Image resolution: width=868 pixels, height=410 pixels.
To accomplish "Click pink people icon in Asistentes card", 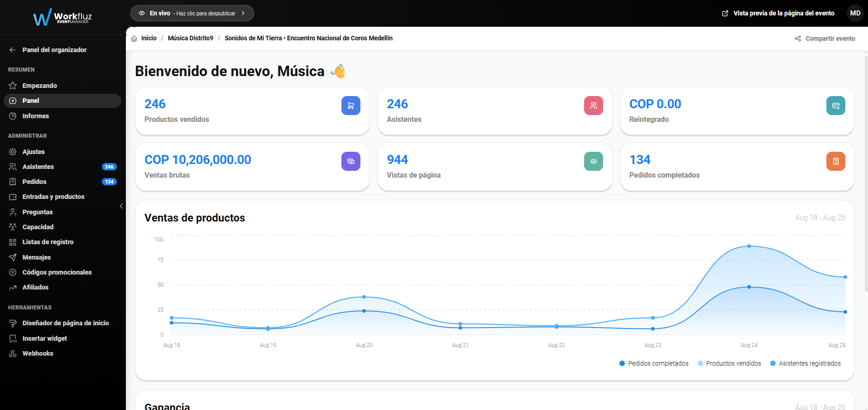I will (x=594, y=106).
